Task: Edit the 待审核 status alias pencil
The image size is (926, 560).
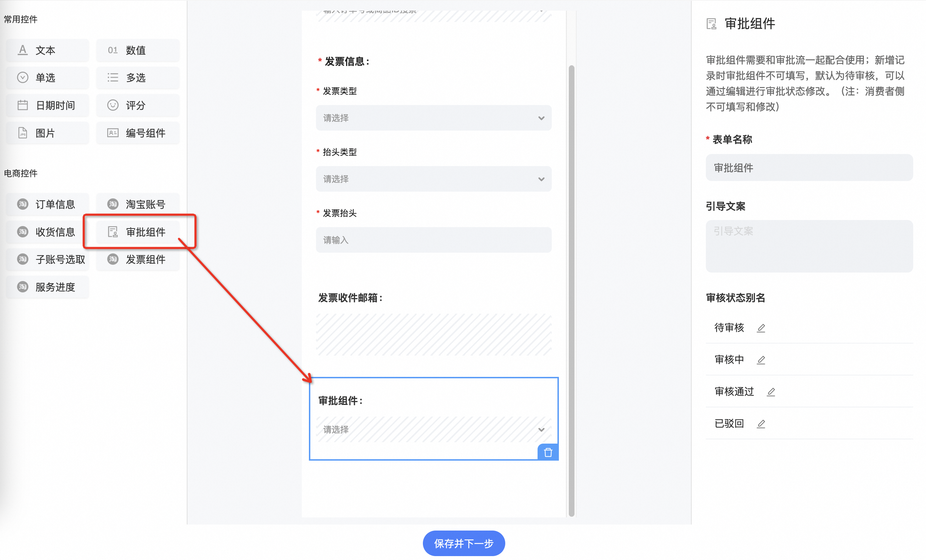Action: [761, 328]
